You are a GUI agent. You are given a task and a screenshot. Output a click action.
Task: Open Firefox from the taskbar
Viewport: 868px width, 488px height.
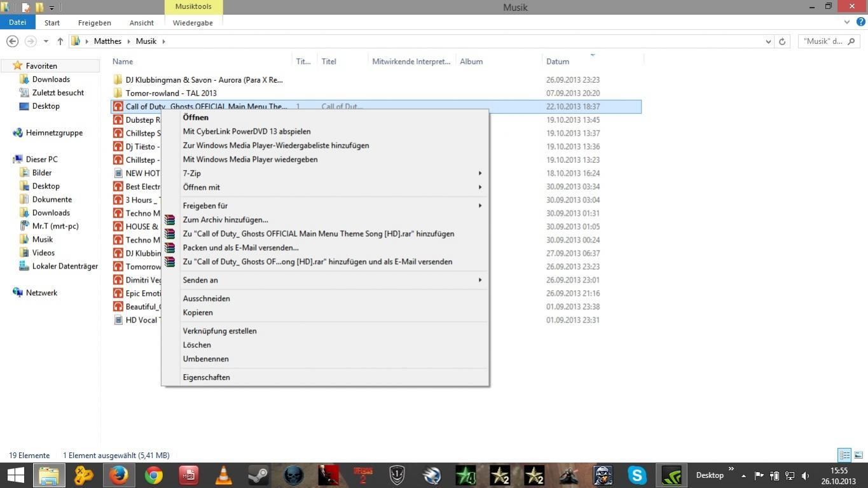[118, 475]
